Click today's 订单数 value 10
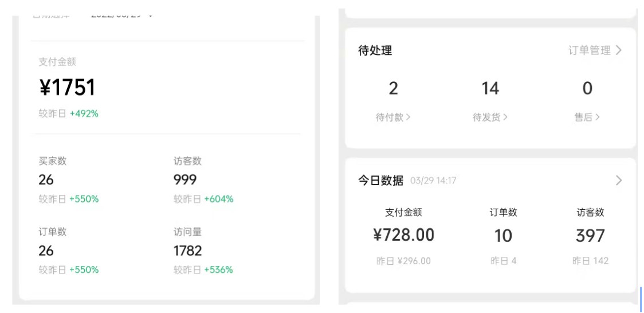 (x=503, y=236)
